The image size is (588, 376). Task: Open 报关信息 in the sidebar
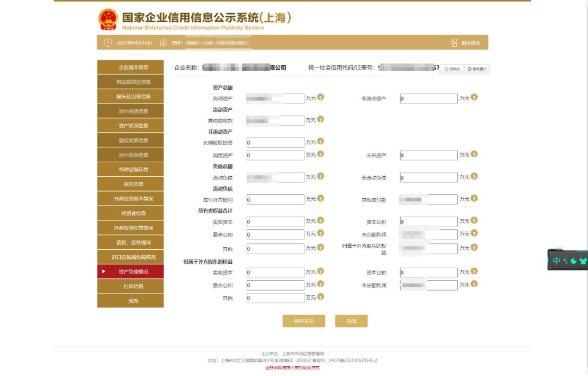pyautogui.click(x=131, y=184)
